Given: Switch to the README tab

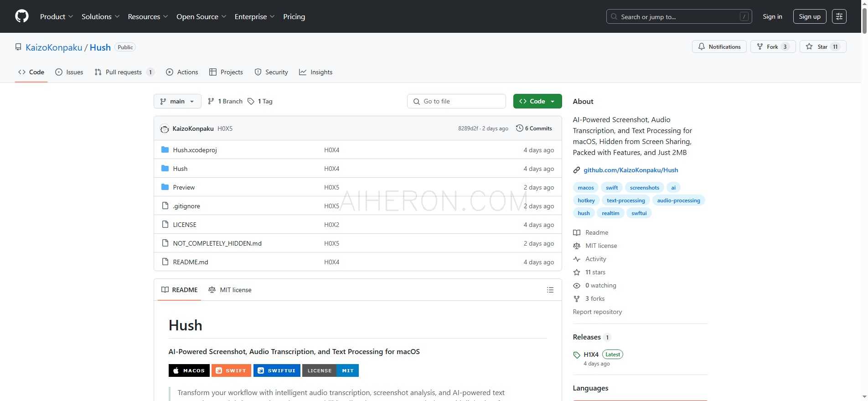Looking at the screenshot, I should (180, 290).
